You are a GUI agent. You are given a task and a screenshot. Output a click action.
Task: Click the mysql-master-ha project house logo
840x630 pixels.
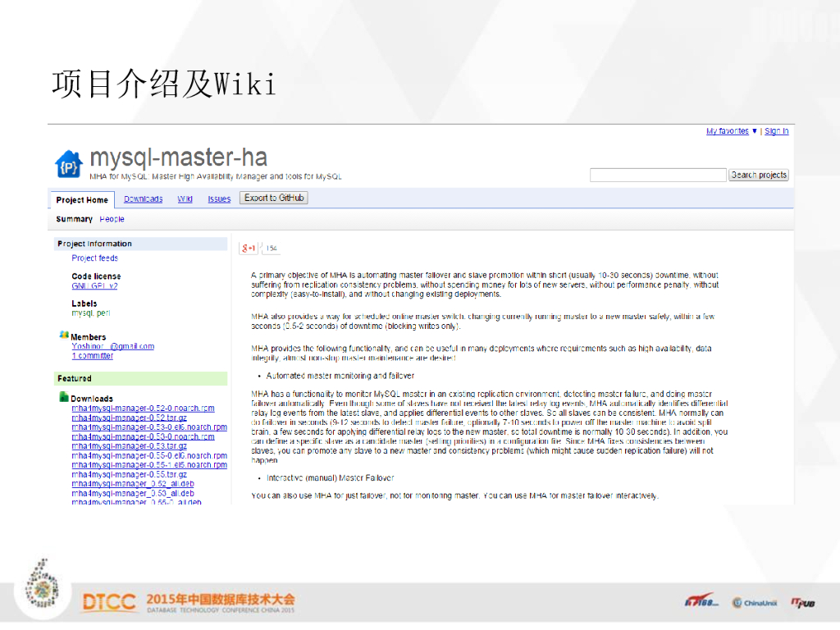(69, 164)
